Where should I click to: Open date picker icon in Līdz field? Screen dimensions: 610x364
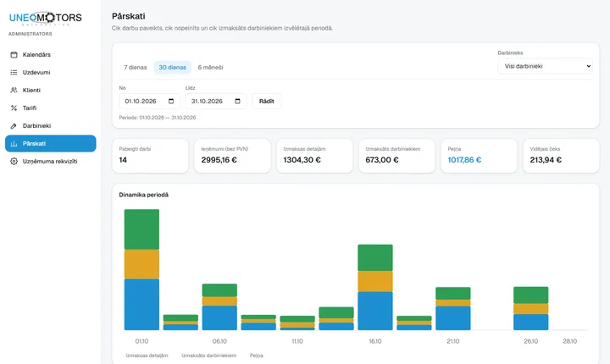pyautogui.click(x=238, y=101)
